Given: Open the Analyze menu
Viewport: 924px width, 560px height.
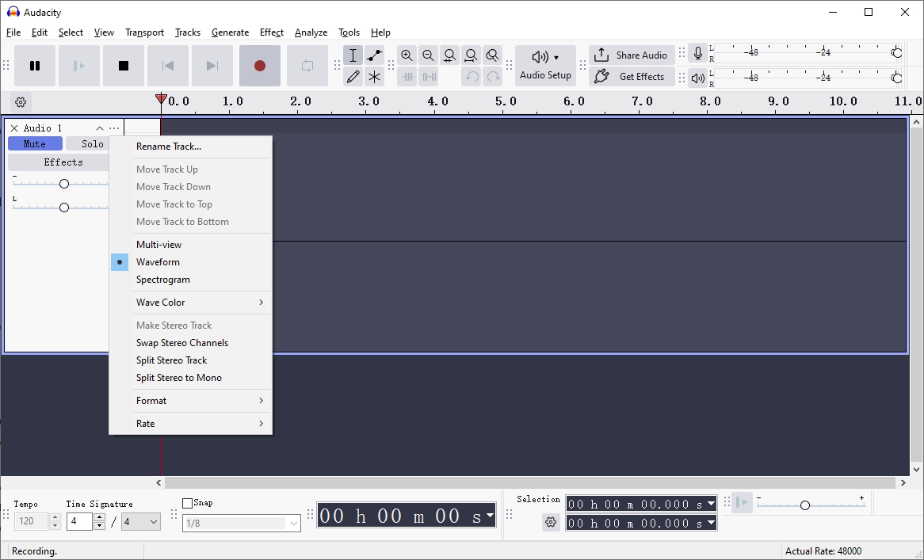Looking at the screenshot, I should 311,32.
